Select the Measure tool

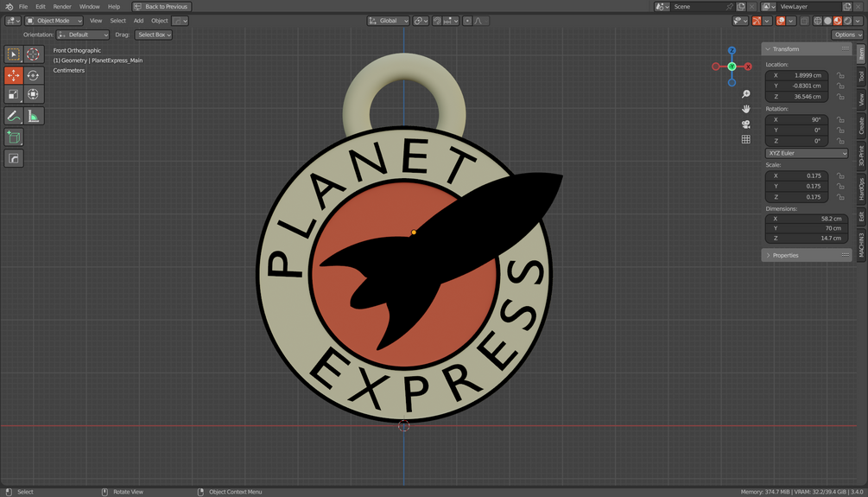pos(33,117)
